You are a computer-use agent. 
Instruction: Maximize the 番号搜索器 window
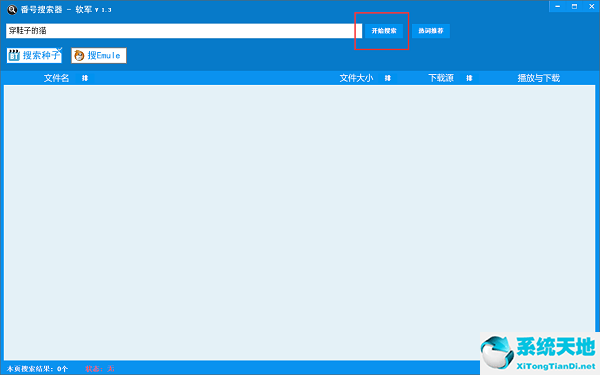click(x=574, y=7)
